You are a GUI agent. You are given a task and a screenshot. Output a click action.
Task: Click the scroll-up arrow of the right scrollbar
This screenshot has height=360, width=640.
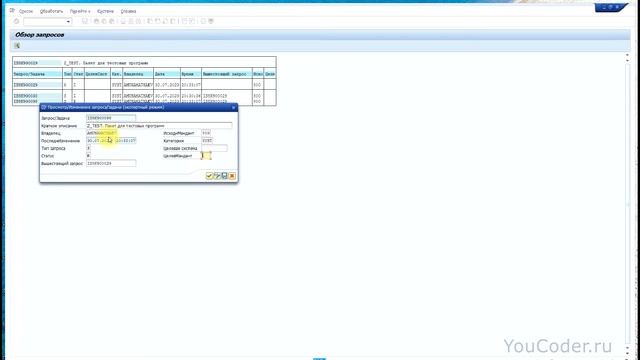pyautogui.click(x=627, y=55)
